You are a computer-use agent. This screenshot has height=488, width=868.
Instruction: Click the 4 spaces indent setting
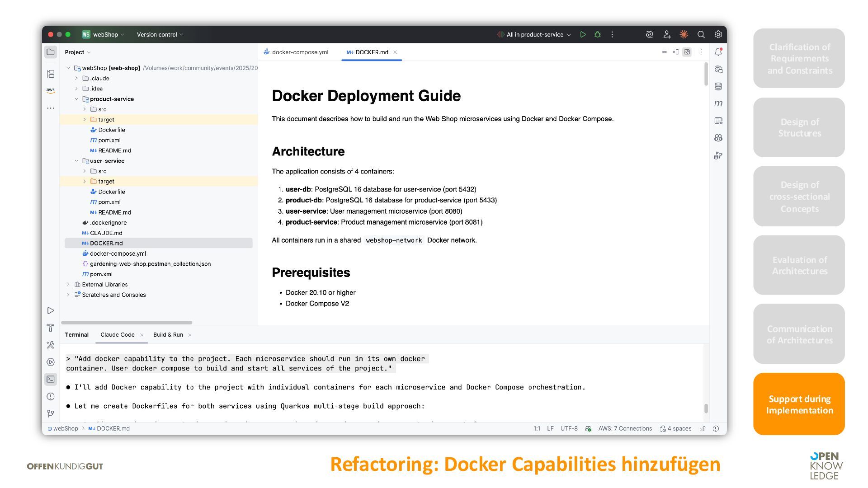[675, 428]
